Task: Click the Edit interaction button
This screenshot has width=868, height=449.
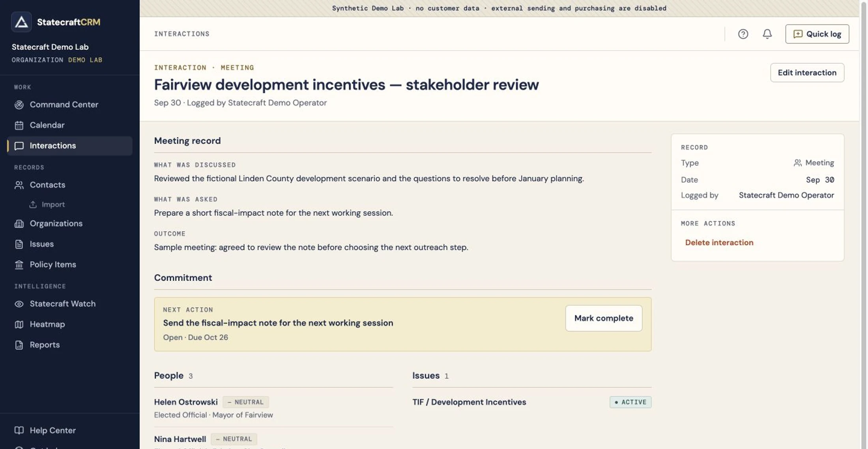Action: tap(807, 73)
